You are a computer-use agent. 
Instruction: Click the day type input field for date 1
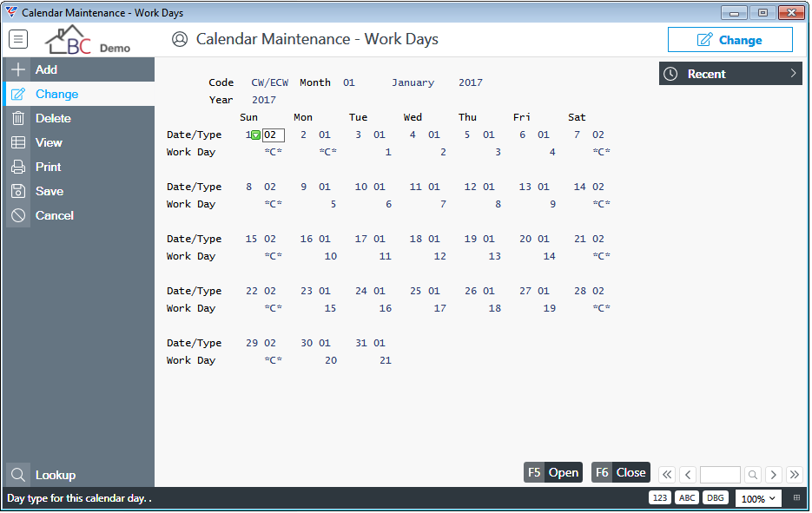[274, 135]
